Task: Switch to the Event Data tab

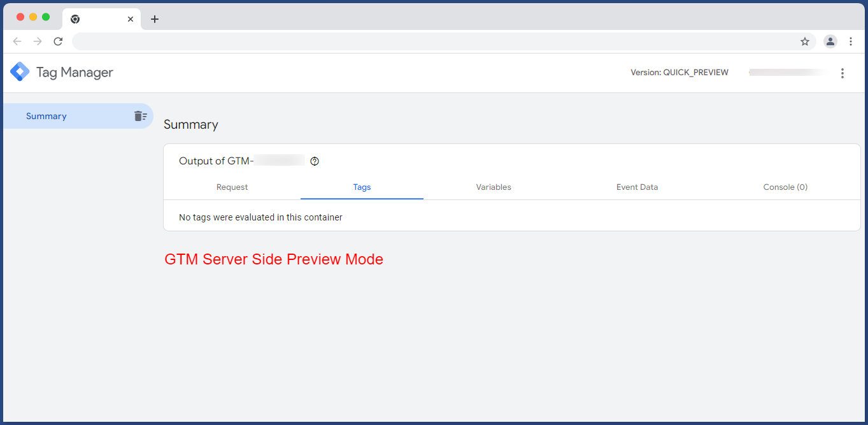Action: pos(637,187)
